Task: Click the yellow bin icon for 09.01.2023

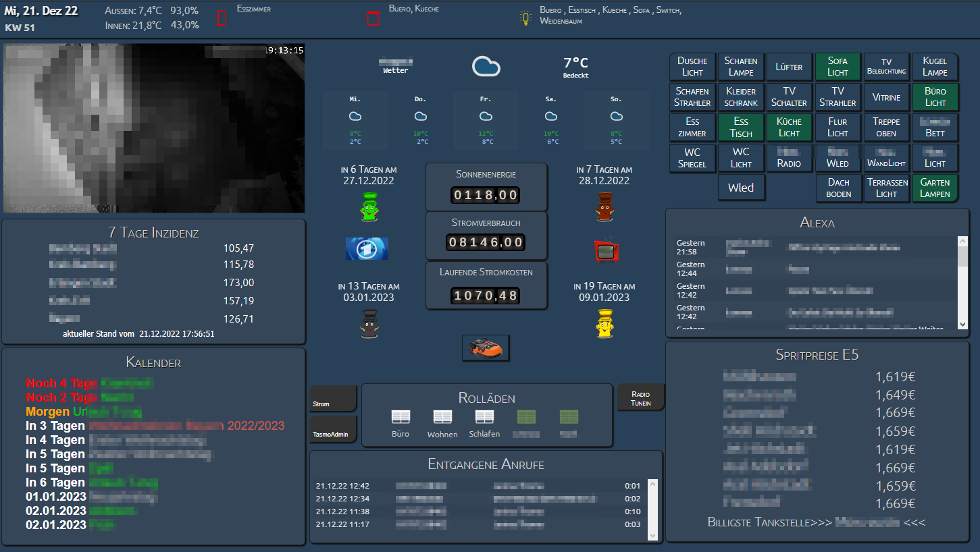Action: coord(604,323)
